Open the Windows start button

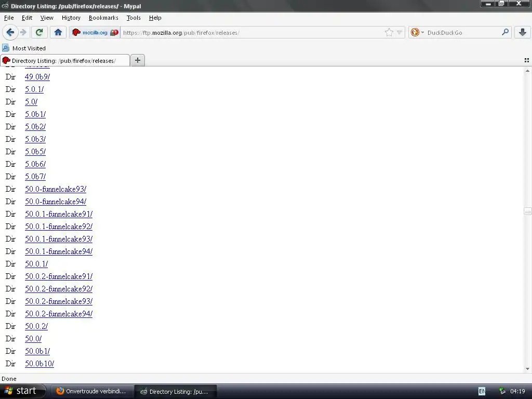[23, 391]
